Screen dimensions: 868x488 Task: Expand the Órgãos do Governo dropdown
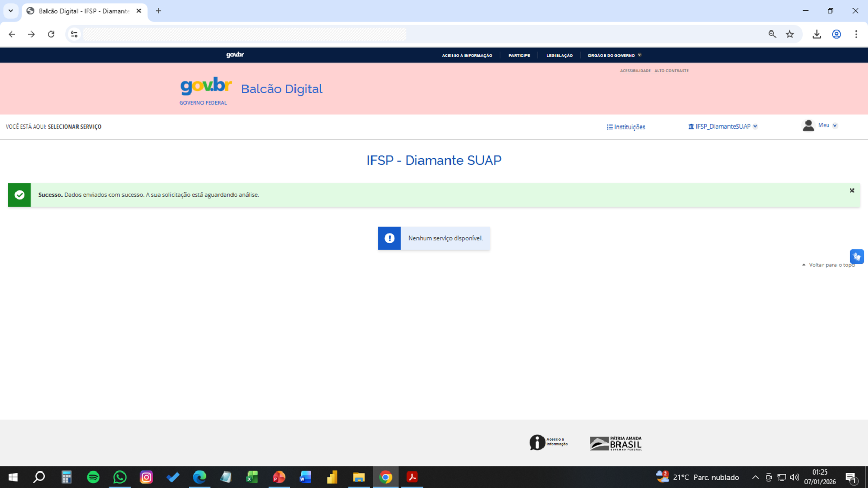tap(614, 55)
